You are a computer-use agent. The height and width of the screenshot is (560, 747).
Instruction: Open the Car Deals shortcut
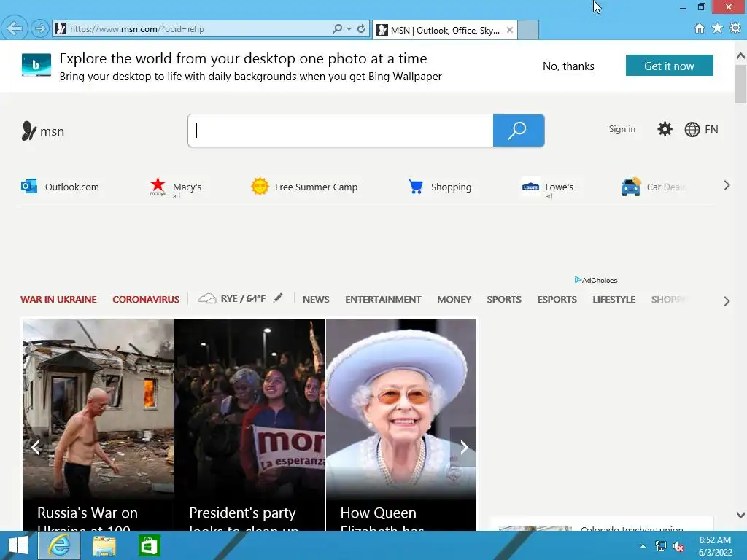pos(653,187)
